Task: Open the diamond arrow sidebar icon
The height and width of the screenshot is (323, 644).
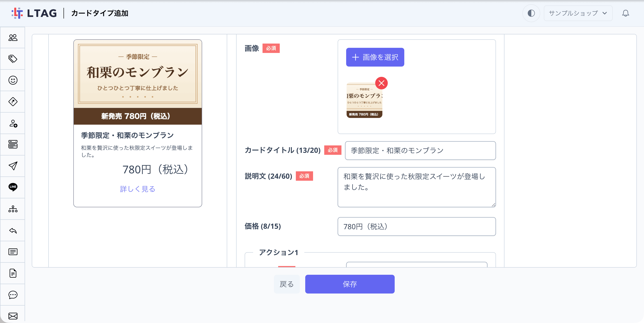Action: pyautogui.click(x=13, y=102)
